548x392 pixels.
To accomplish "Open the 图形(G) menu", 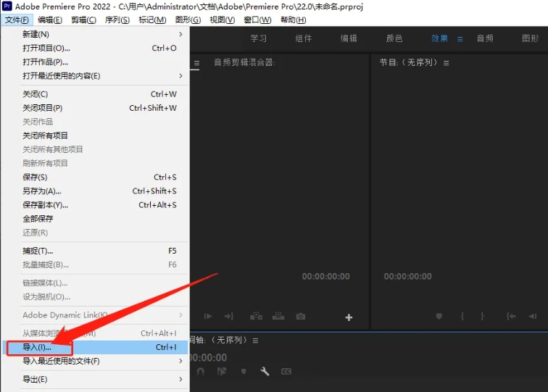I will [x=188, y=20].
